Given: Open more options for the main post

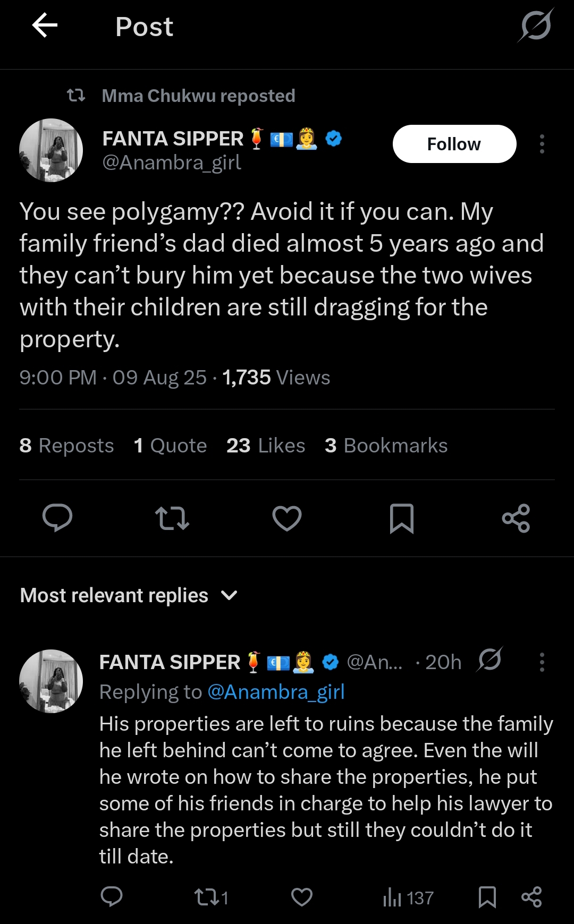Looking at the screenshot, I should click(x=542, y=144).
